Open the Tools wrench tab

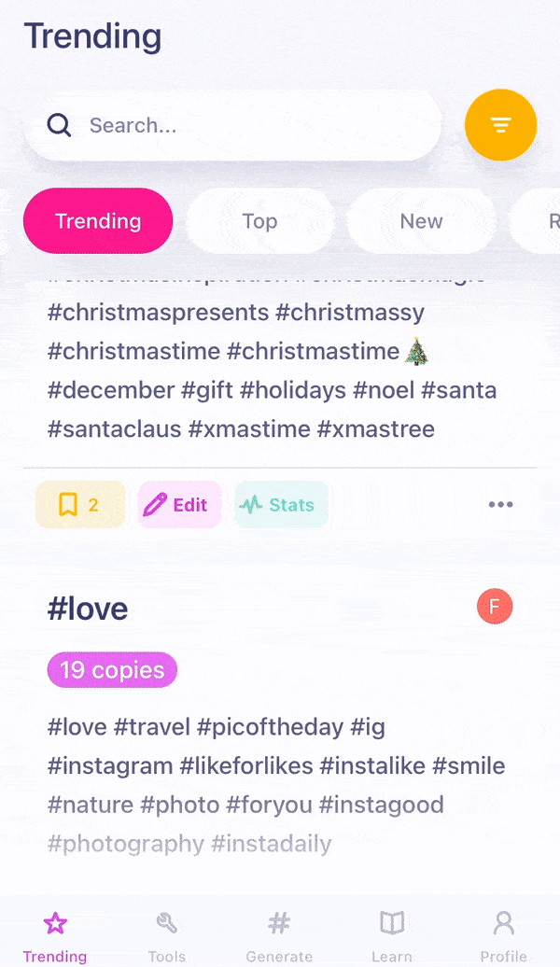click(167, 932)
